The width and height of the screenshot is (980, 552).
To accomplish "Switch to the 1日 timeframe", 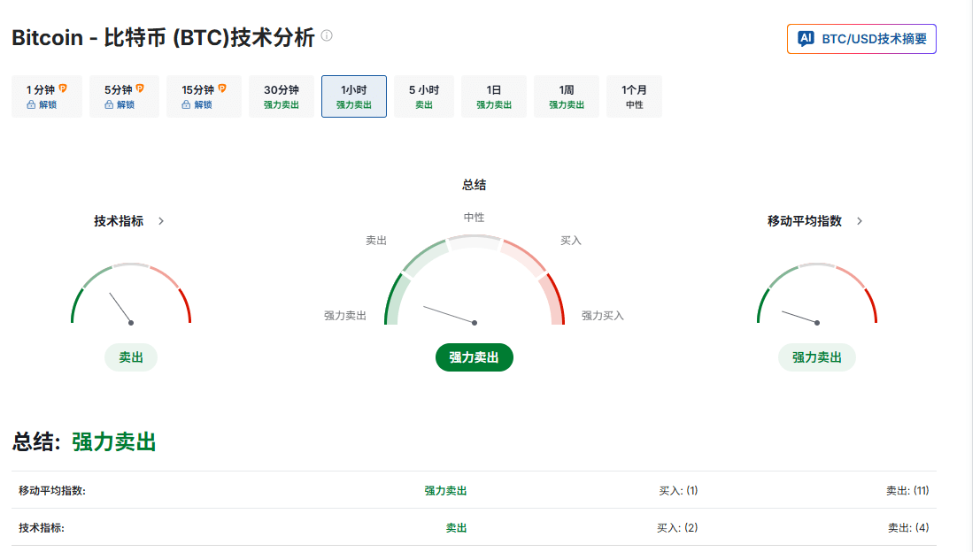I will tap(494, 96).
